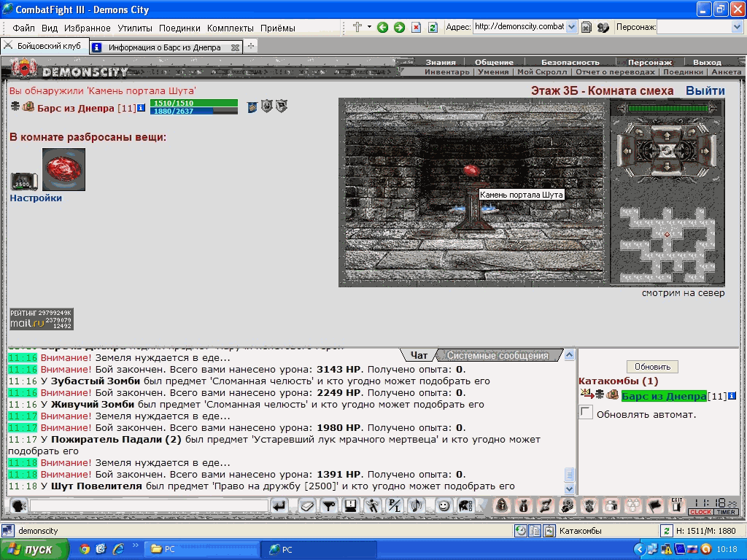Switch display to CLOCK mode
This screenshot has width=747, height=560.
coord(701,513)
